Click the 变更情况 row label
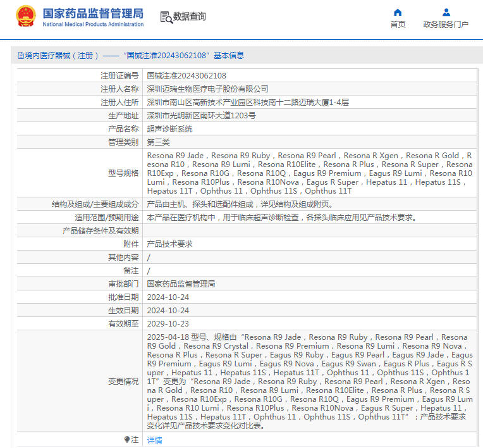 click(x=123, y=382)
